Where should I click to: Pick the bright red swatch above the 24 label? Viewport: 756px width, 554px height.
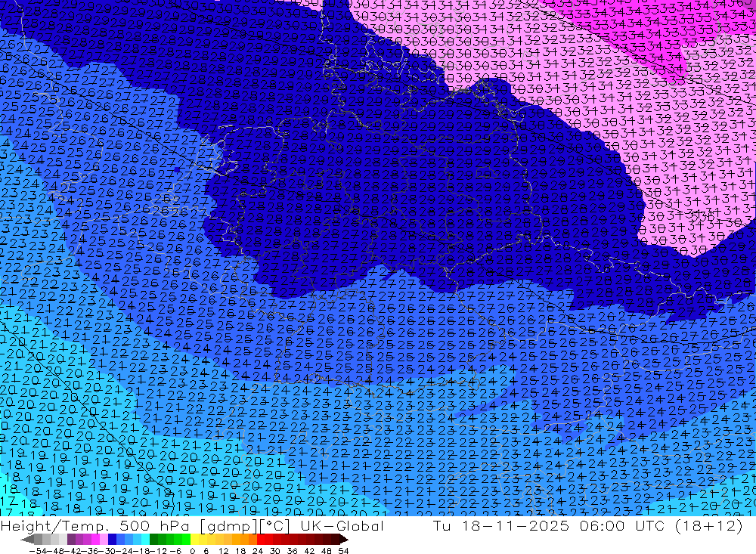point(261,539)
